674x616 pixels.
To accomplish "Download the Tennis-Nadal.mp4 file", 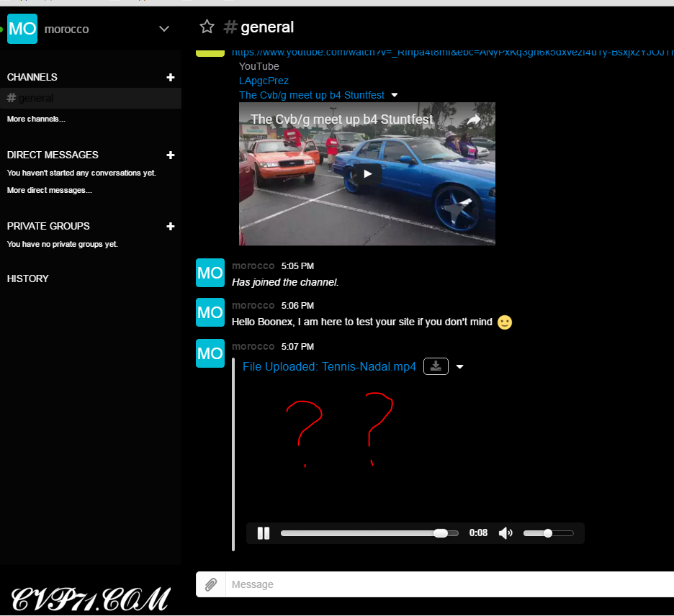I will [x=436, y=366].
